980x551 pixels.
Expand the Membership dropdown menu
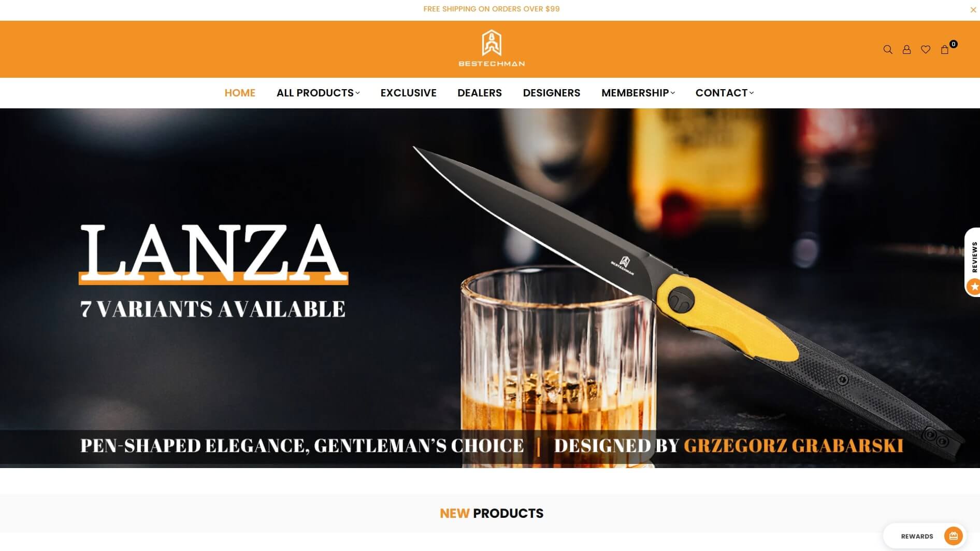pos(638,93)
